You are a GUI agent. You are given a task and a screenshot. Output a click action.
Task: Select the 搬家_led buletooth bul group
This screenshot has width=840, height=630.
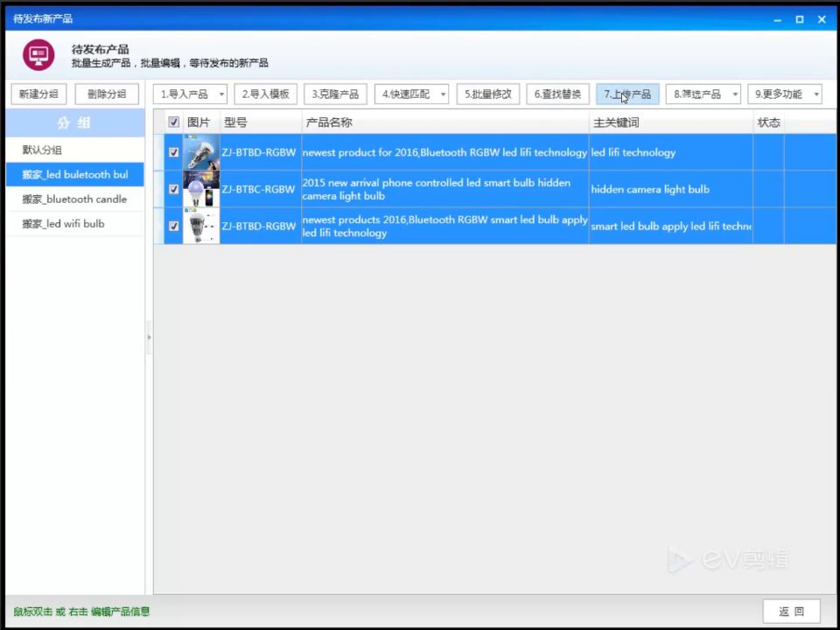click(75, 175)
